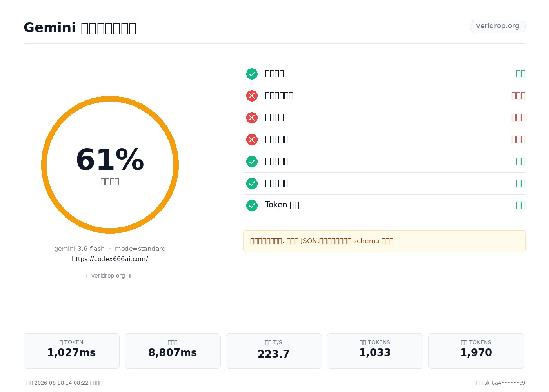Click the first green checkmark icon in checklist
Screen dimensions: 549x392
(252, 74)
